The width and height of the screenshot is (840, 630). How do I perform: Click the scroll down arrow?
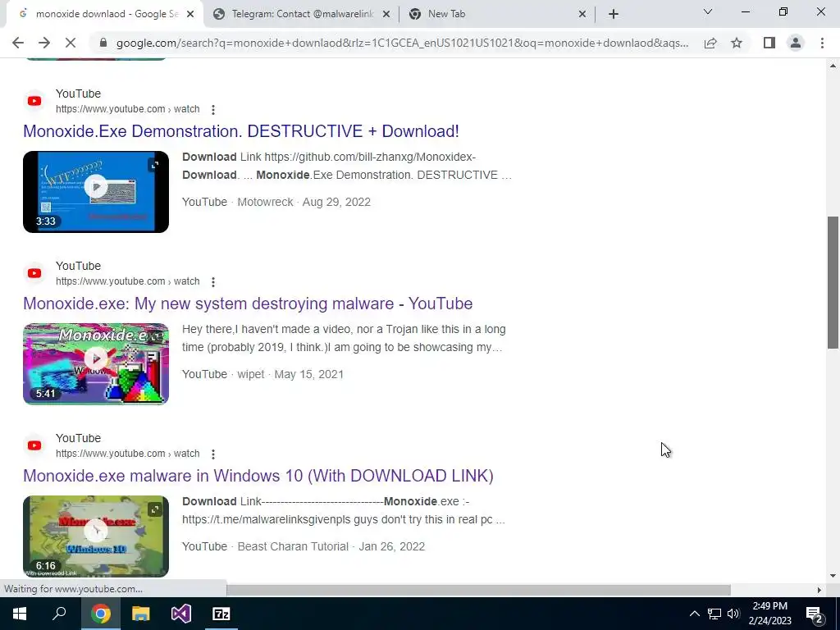[x=833, y=576]
